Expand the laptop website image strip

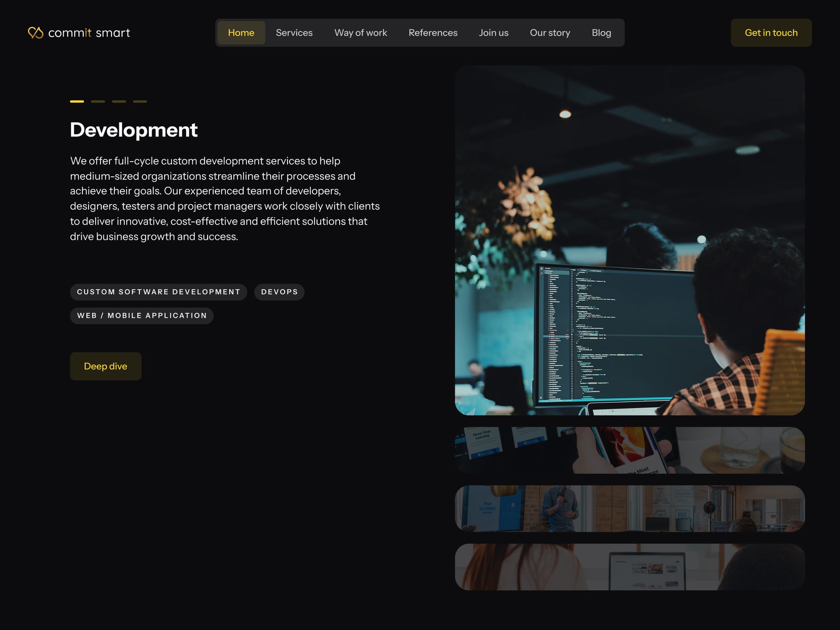(x=630, y=567)
